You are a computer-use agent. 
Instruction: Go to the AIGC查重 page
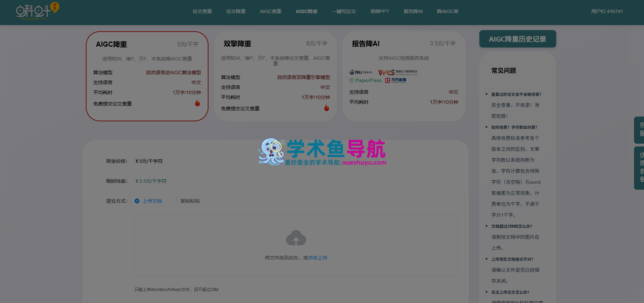pyautogui.click(x=271, y=11)
